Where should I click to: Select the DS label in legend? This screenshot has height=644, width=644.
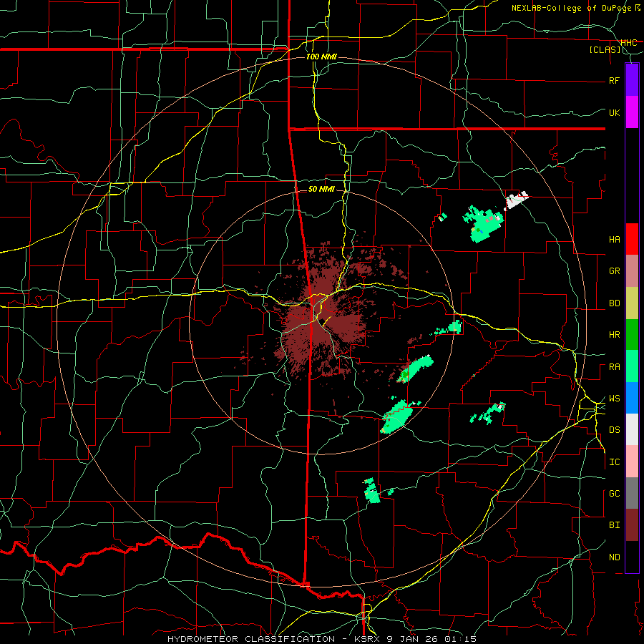point(614,430)
